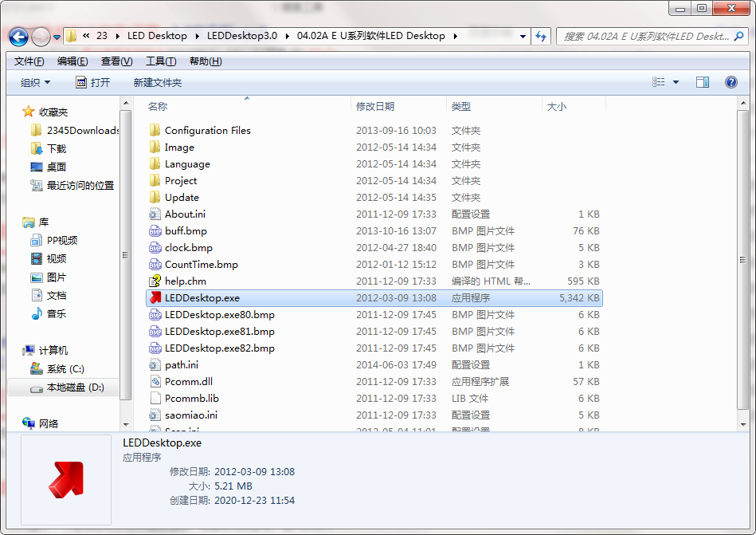The width and height of the screenshot is (756, 535).
Task: Select 系统 (C:) drive
Action: pos(65,369)
